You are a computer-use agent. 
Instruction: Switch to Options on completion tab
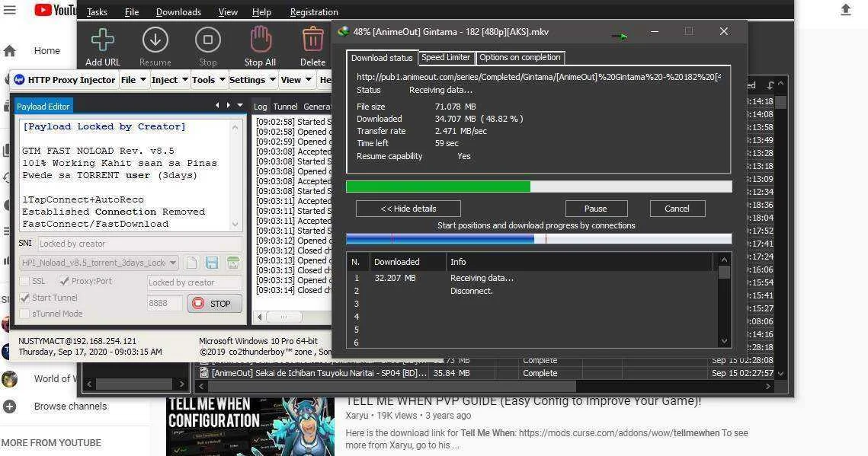(x=520, y=58)
